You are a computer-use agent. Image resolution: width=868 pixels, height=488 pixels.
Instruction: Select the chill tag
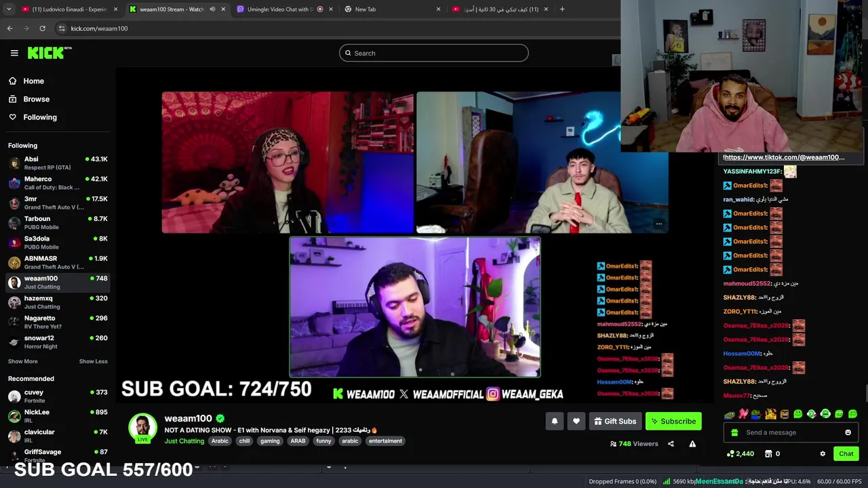coord(244,441)
